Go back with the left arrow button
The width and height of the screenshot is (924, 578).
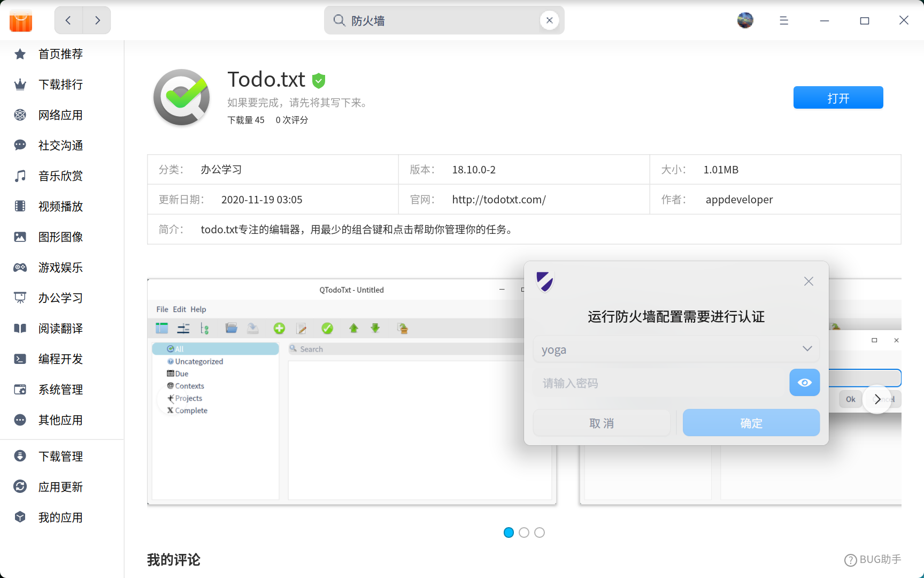(68, 20)
